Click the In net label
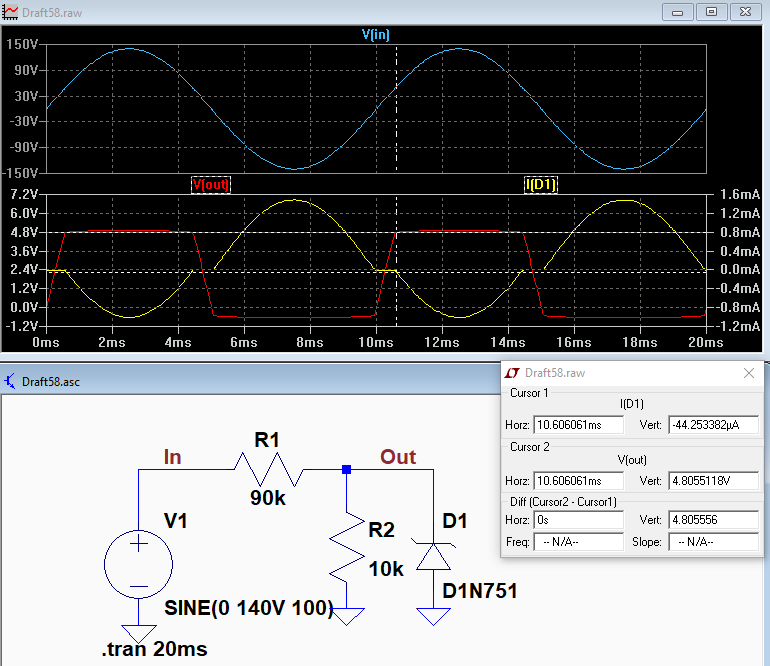The height and width of the screenshot is (666, 770). point(172,457)
